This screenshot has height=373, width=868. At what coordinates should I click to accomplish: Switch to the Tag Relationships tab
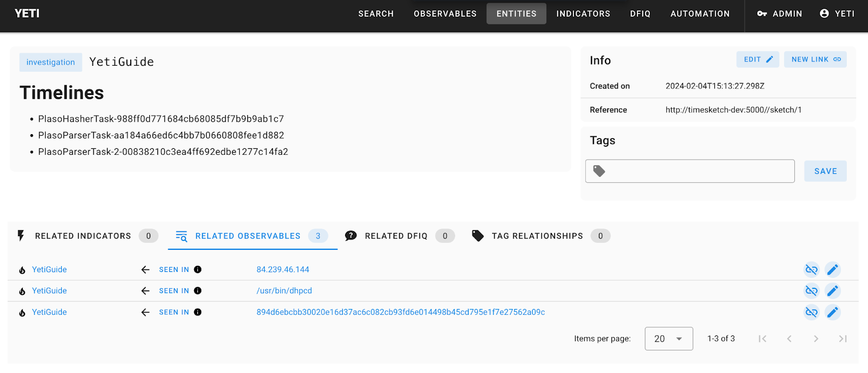[541, 236]
